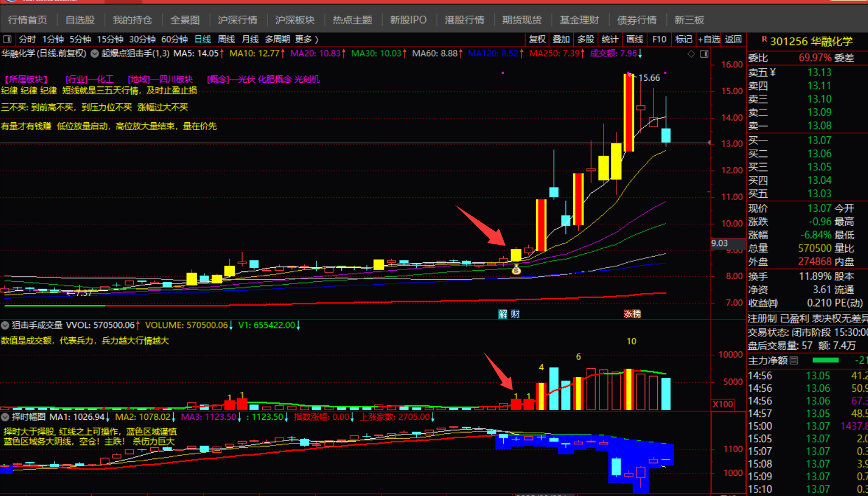Screen dimensions: 868x496
Task: Click the +自选 add to watchlist button
Action: (x=709, y=39)
